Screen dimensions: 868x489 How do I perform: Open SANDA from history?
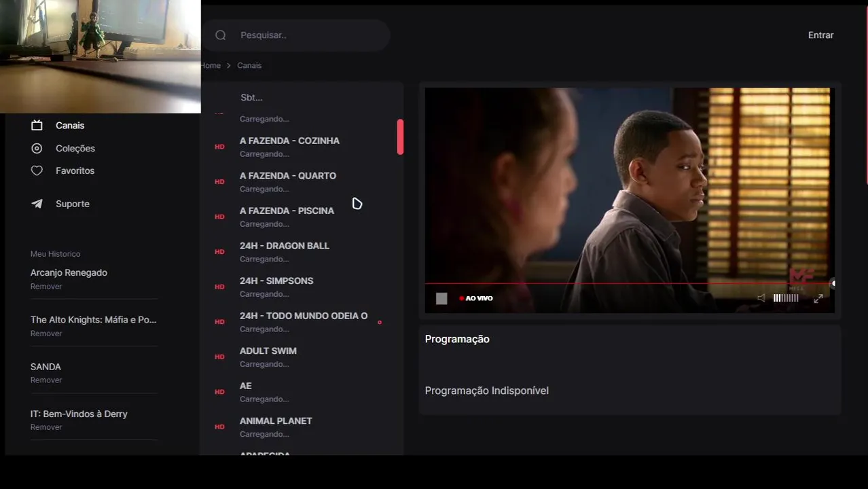click(46, 367)
